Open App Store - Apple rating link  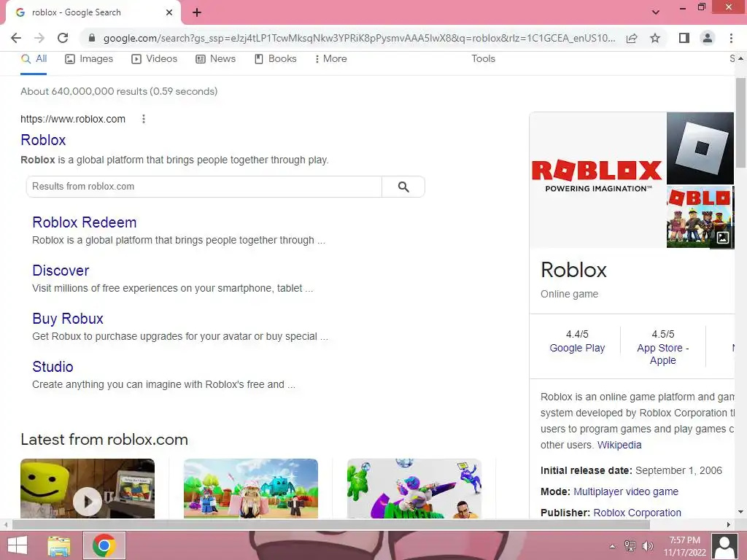(662, 354)
